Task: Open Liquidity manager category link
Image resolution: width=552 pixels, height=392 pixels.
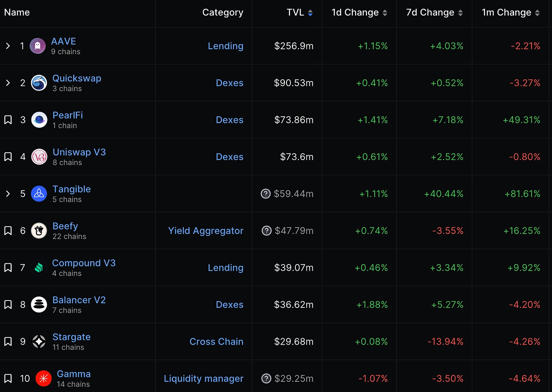Action: 204,379
